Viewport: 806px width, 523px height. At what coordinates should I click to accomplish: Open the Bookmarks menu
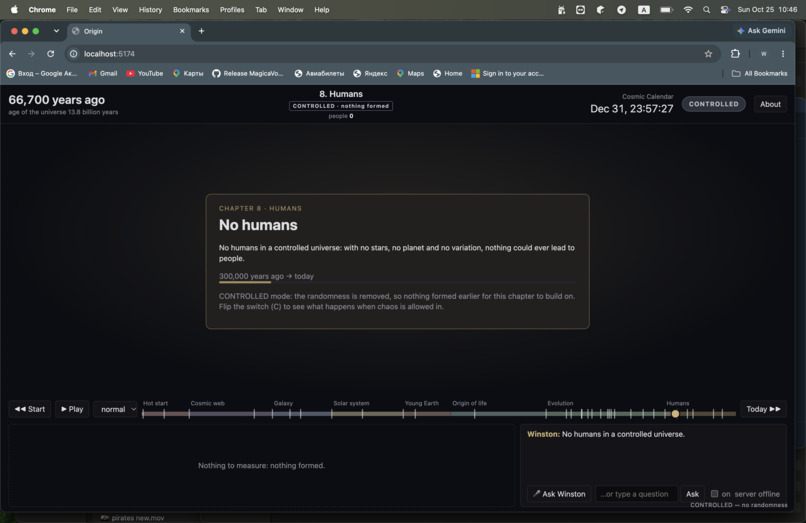tap(191, 10)
